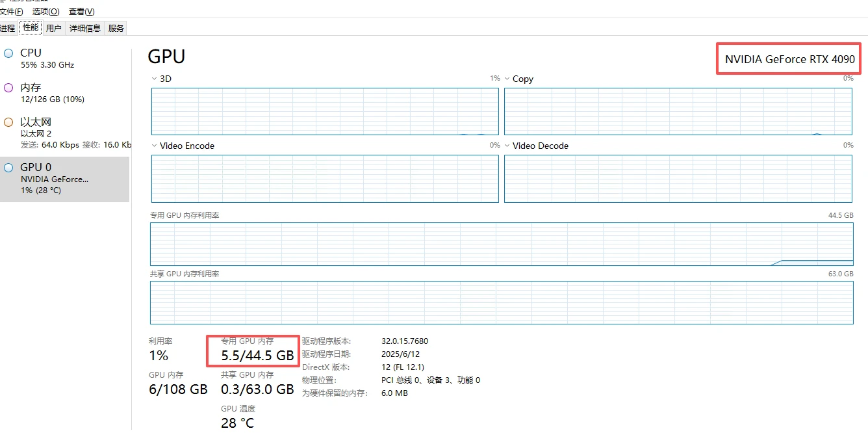Click the 专用 GPU 内存利用率 graph
This screenshot has height=433, width=868.
[x=502, y=244]
